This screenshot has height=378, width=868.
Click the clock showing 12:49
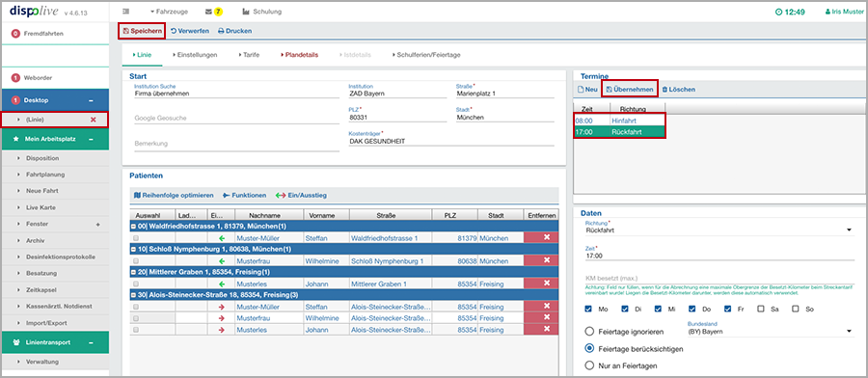point(790,11)
